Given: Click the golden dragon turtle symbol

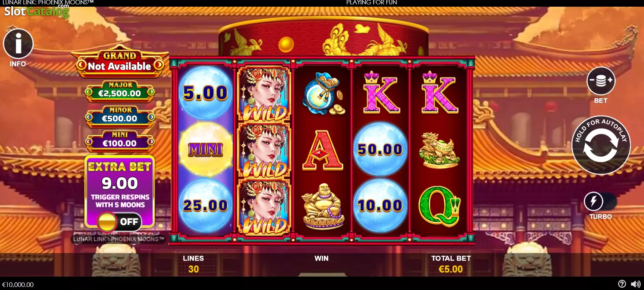Looking at the screenshot, I should [439, 150].
